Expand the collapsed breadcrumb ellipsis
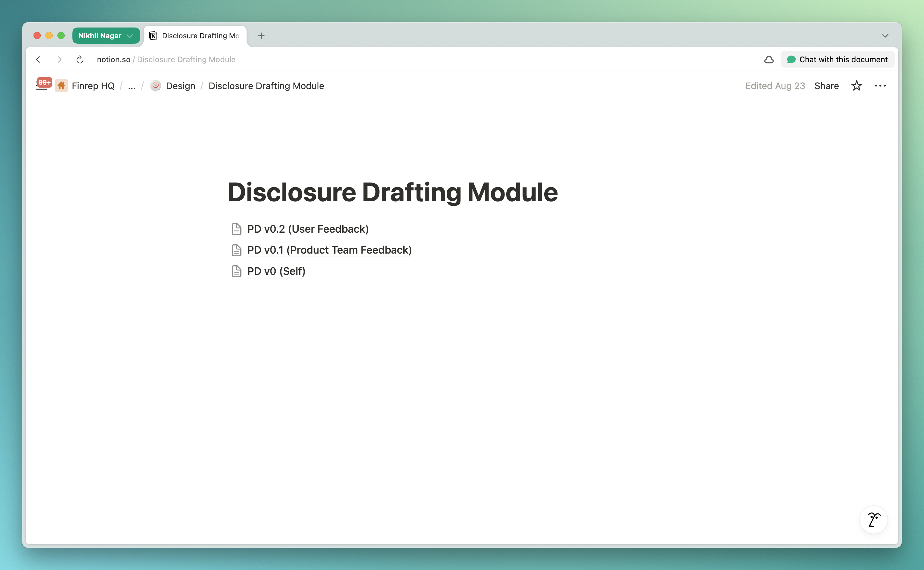Screen dimensions: 924x570 pyautogui.click(x=132, y=86)
